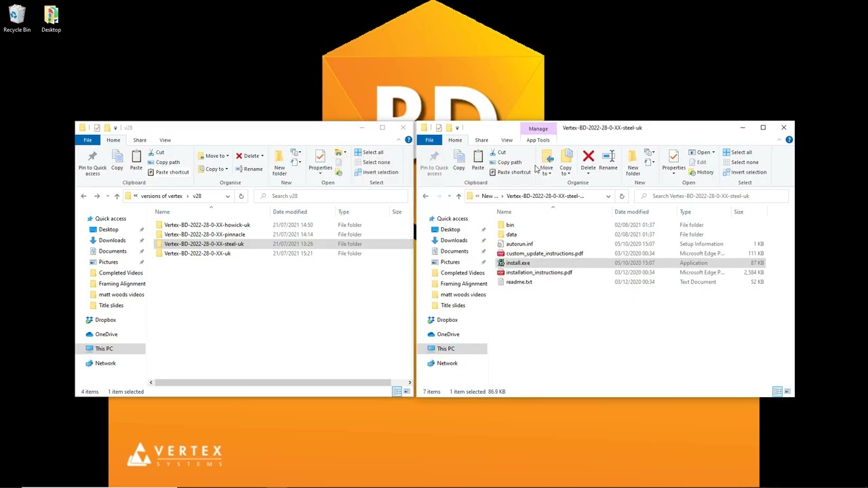Click History in the steel-uk window ribbon
This screenshot has width=868, height=488.
tap(701, 172)
